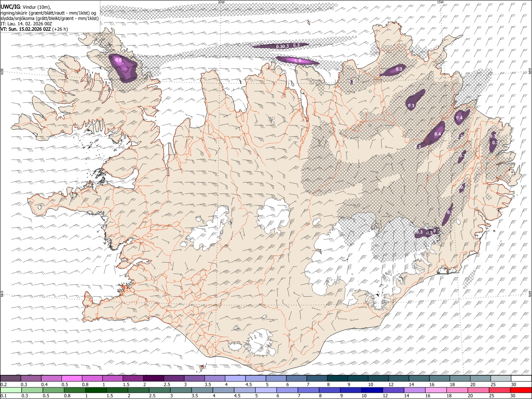The image size is (532, 399).
Task: Select the 3–3.5 grey-green rain swatch
Action: [x=181, y=390]
